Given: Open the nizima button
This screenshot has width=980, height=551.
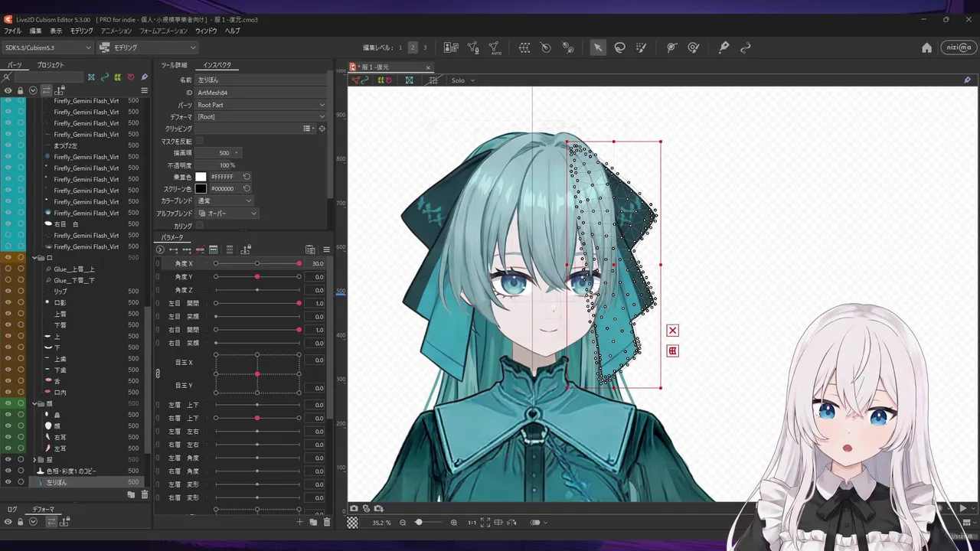Looking at the screenshot, I should pyautogui.click(x=958, y=47).
